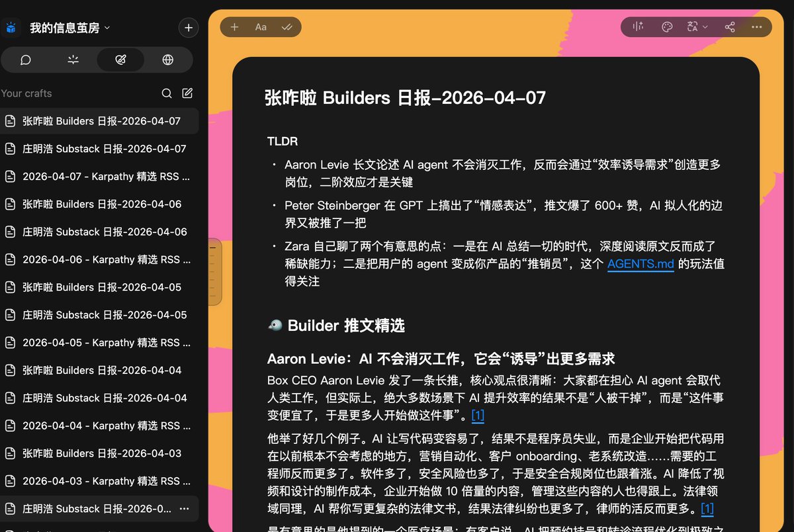Click the document title 张咋啦 Builders 日报-2026-04-07
The height and width of the screenshot is (532, 794).
[405, 98]
